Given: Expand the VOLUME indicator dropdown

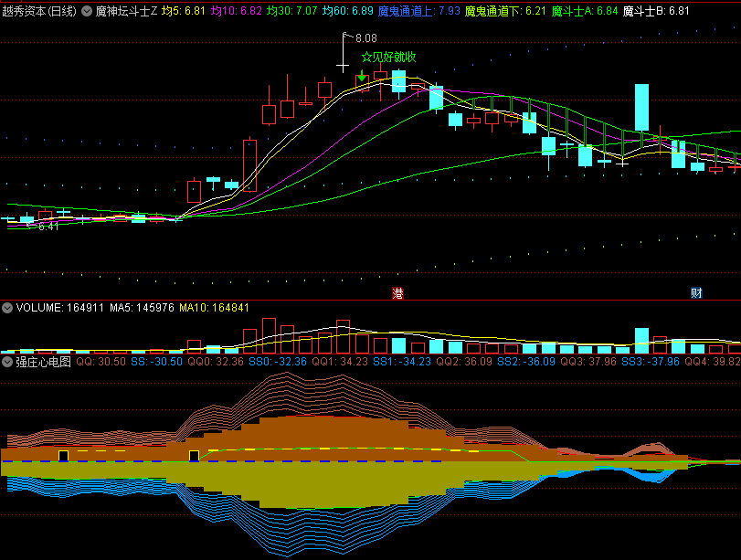Looking at the screenshot, I should point(7,308).
